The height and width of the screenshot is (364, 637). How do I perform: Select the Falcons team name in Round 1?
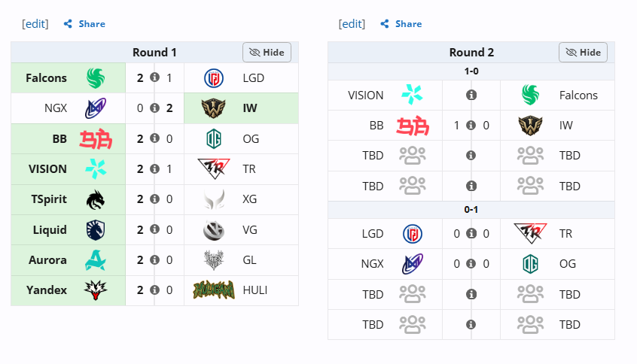coord(46,78)
